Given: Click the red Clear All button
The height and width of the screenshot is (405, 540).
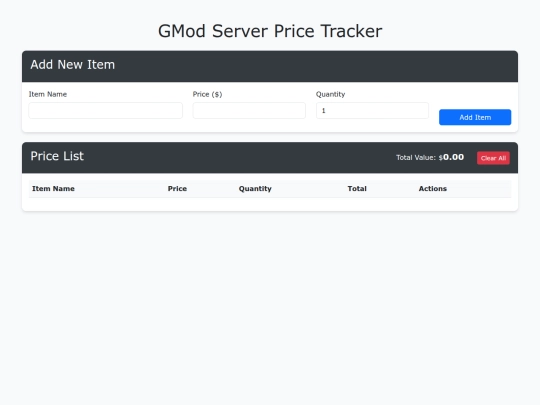Looking at the screenshot, I should click(x=493, y=158).
